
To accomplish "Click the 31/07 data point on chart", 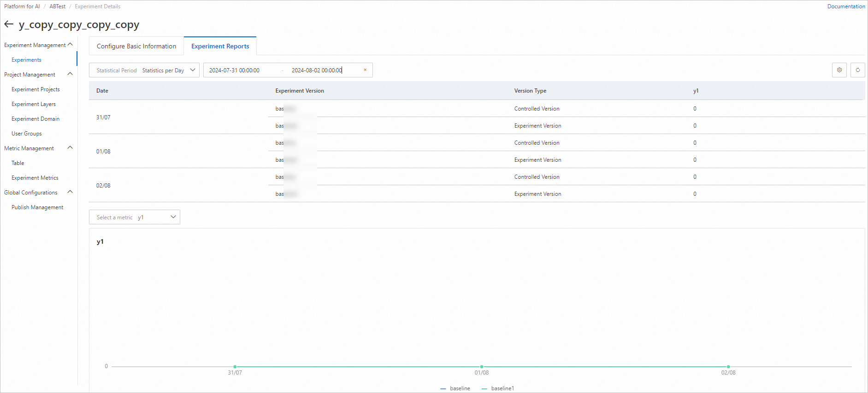I will [235, 367].
